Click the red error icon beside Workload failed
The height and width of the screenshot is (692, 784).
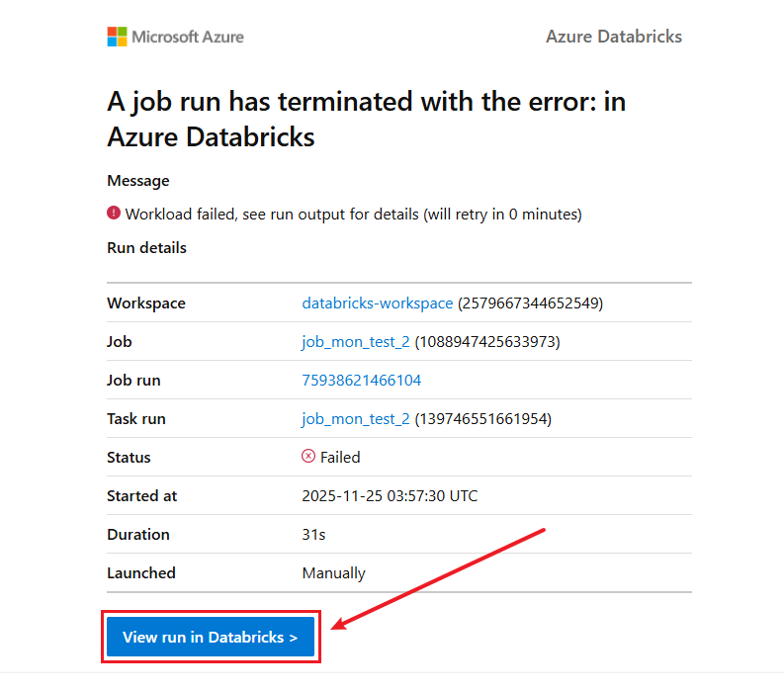pyautogui.click(x=114, y=214)
